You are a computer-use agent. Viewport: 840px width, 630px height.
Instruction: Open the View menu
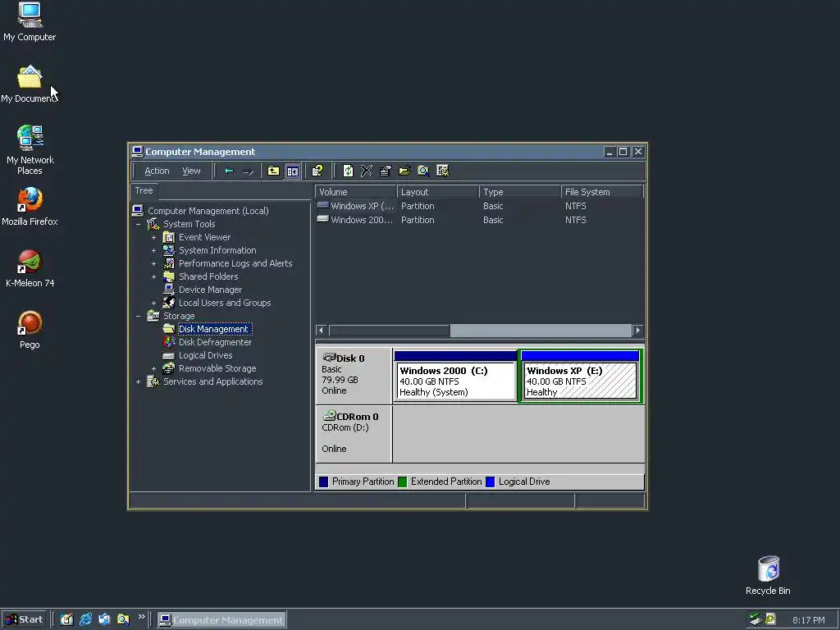[x=191, y=171]
